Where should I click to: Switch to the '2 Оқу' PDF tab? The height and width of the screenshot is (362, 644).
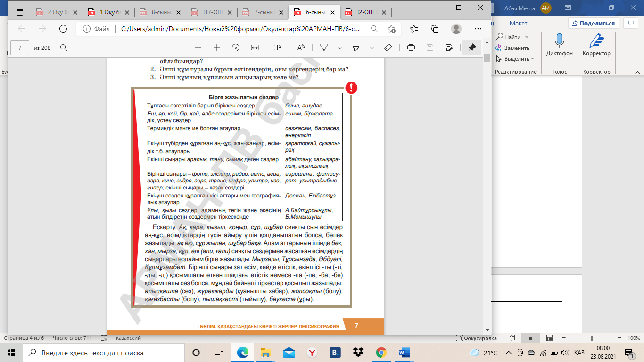[x=56, y=12]
